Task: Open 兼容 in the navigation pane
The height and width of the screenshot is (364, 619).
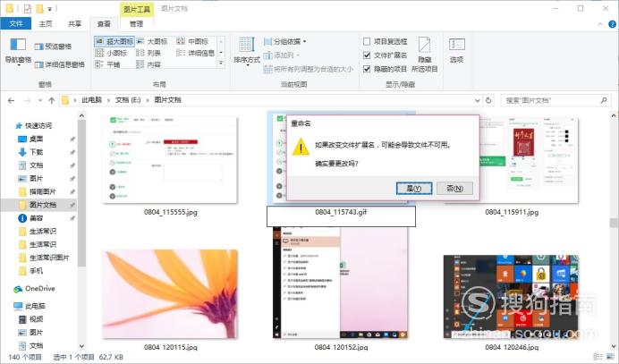Action: 30,218
